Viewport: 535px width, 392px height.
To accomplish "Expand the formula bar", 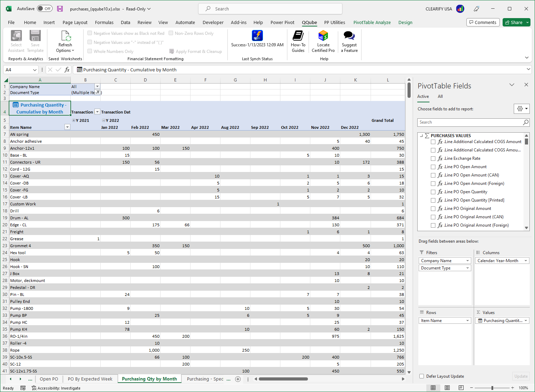I will tap(528, 70).
